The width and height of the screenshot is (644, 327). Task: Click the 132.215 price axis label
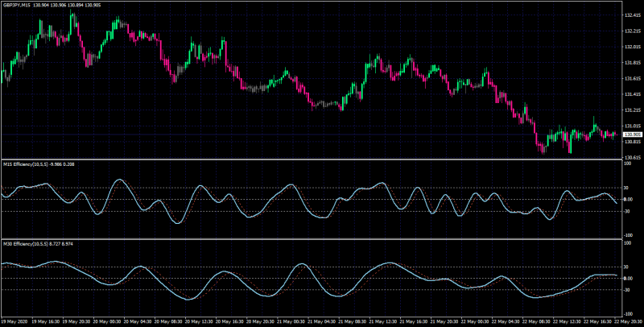coord(632,31)
